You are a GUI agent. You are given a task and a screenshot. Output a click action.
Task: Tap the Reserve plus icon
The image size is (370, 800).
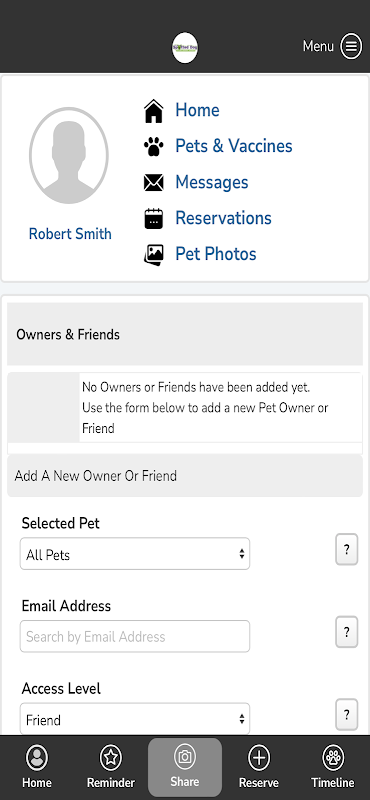(259, 758)
